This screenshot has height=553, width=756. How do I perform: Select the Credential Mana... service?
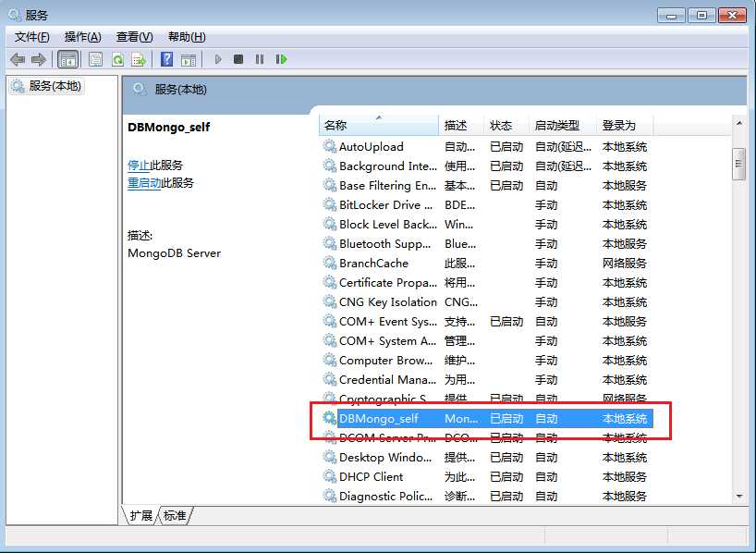pyautogui.click(x=486, y=379)
